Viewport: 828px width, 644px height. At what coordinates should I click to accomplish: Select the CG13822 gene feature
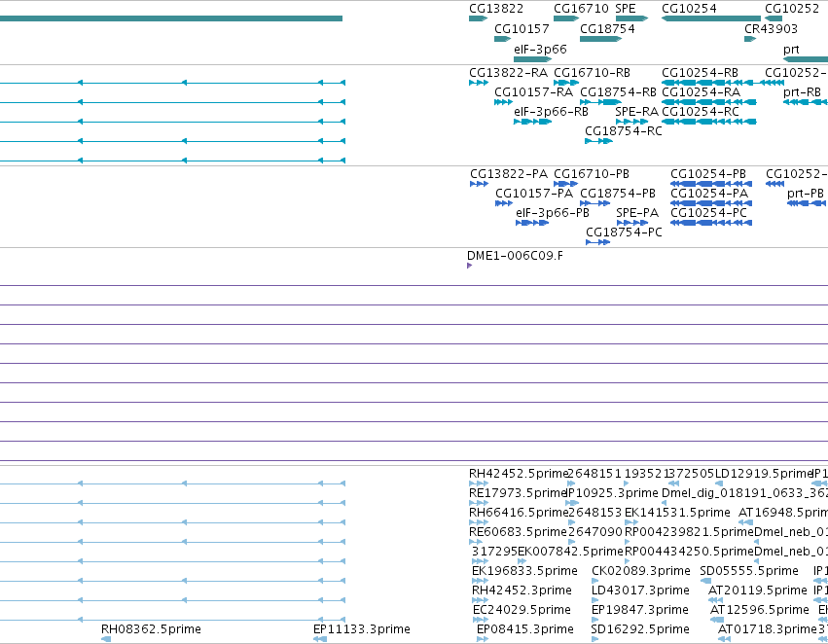coord(478,18)
